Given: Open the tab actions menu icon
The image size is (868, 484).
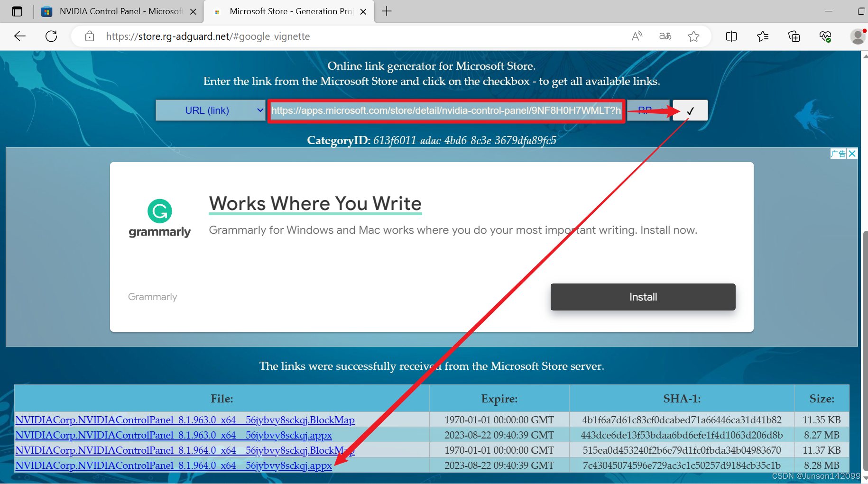Looking at the screenshot, I should [17, 11].
